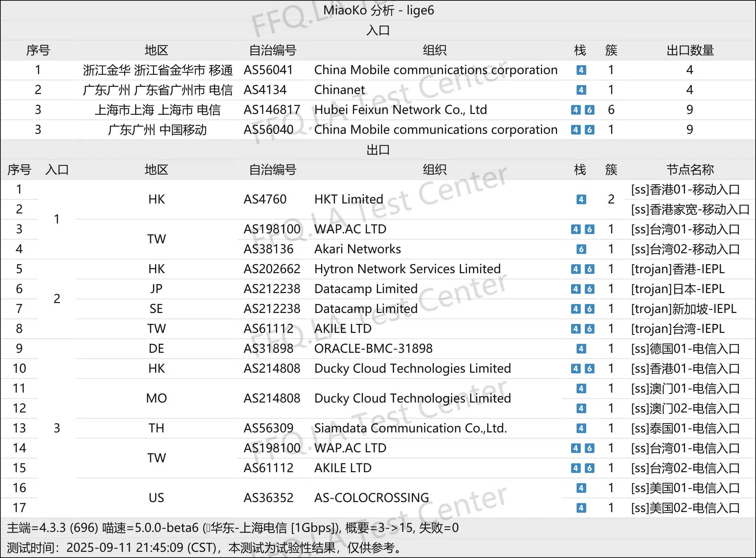
Task: Click the Ducky Cloud Technologies MO row organization
Action: point(412,398)
